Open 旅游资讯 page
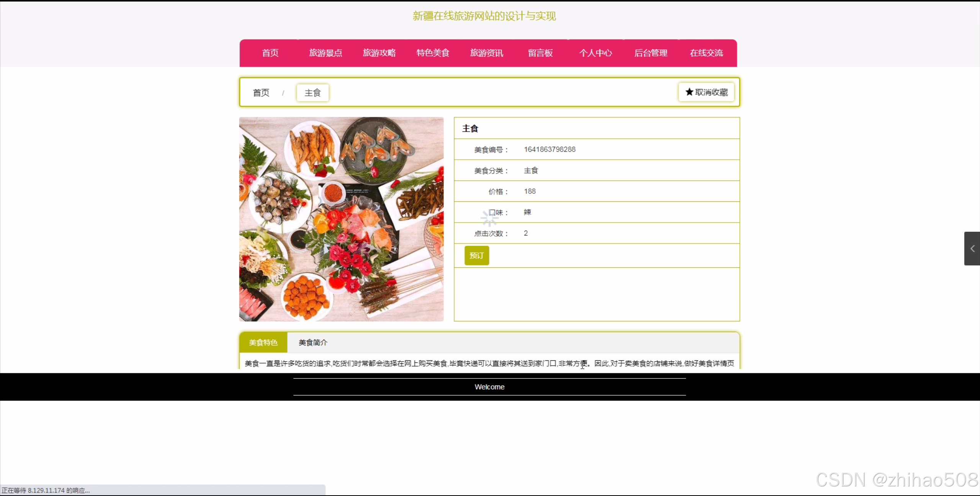 [486, 53]
